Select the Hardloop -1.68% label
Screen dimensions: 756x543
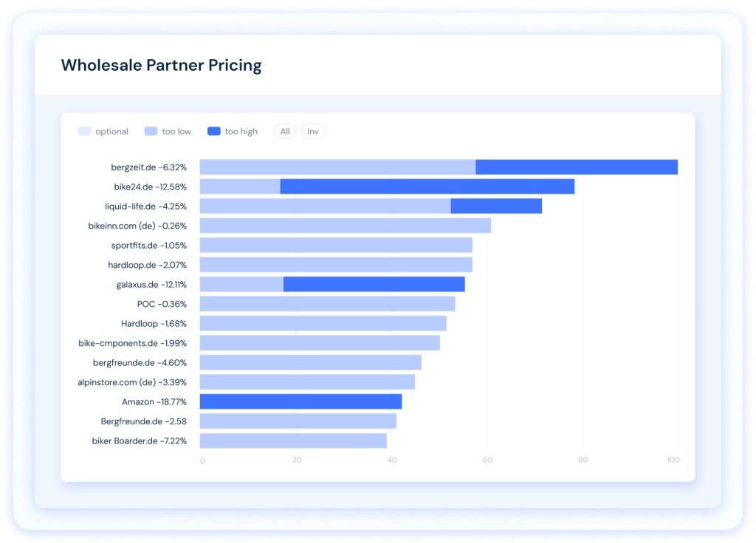(x=154, y=323)
